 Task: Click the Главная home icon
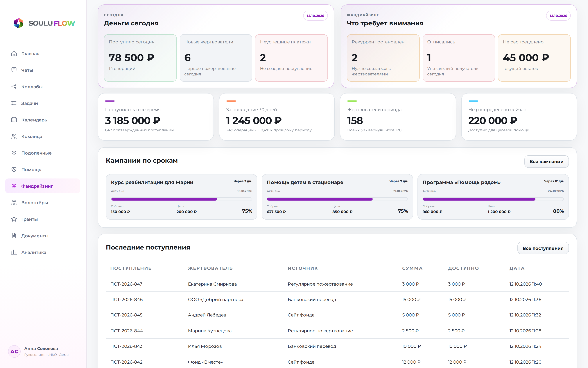click(14, 54)
